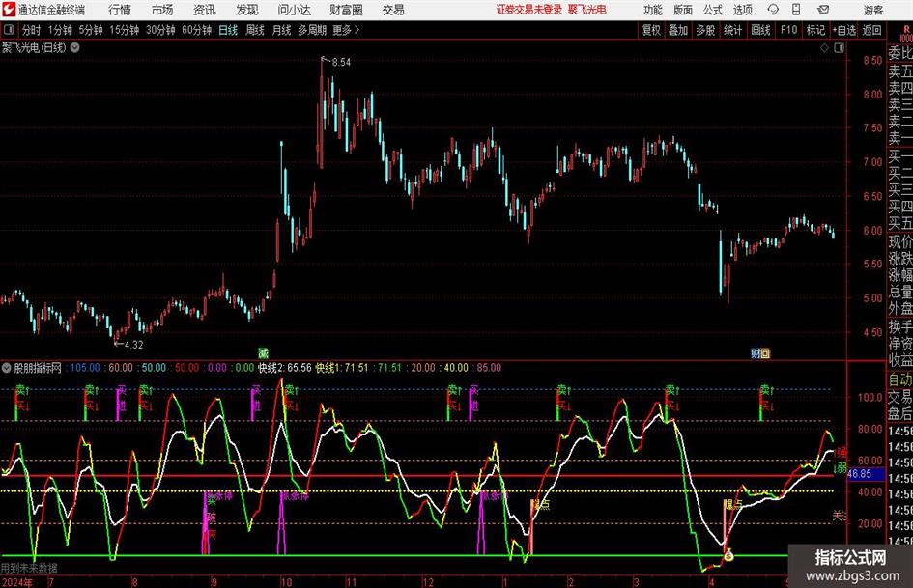Click the month 12 marker on time axis
Image resolution: width=913 pixels, height=588 pixels.
click(x=428, y=582)
